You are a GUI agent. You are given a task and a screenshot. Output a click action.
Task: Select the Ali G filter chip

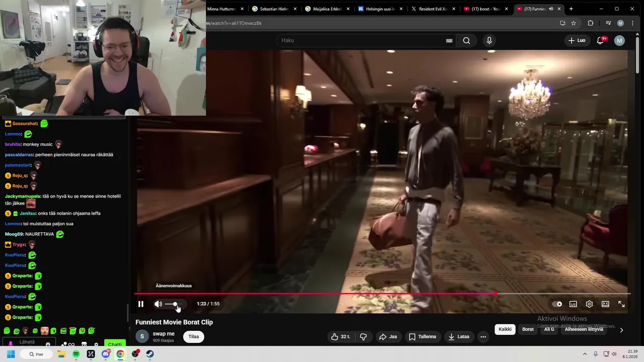tap(549, 329)
